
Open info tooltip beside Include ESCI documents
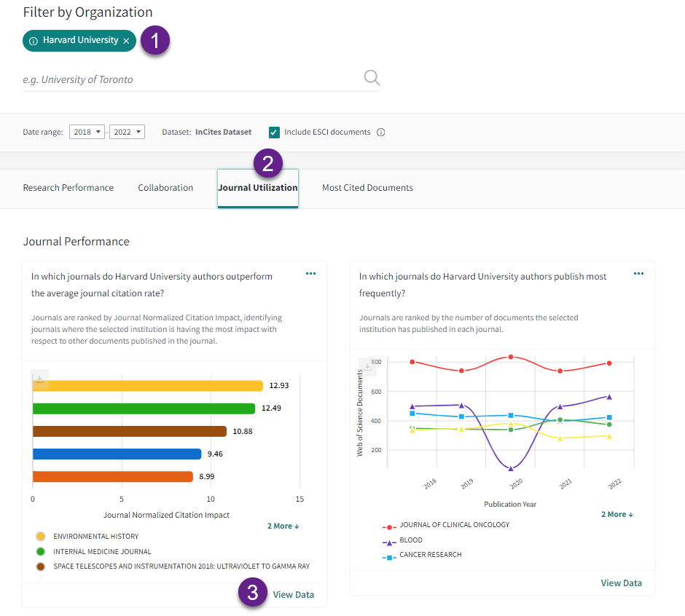tap(381, 133)
